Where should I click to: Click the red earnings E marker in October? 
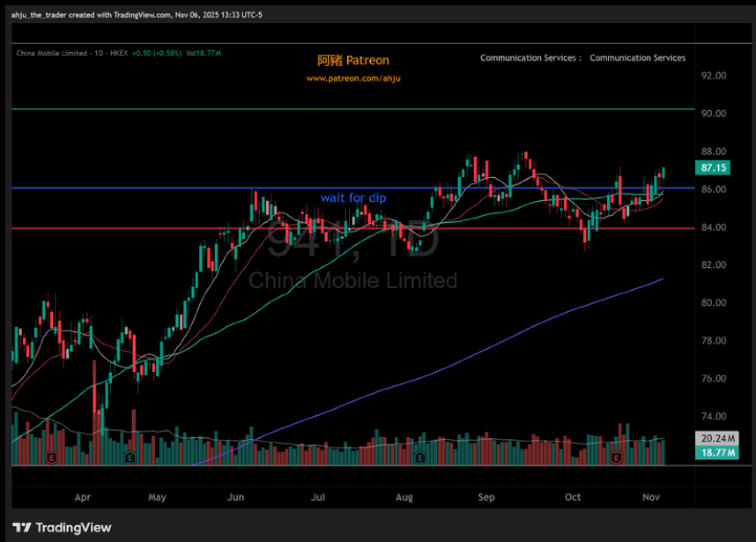pyautogui.click(x=616, y=457)
